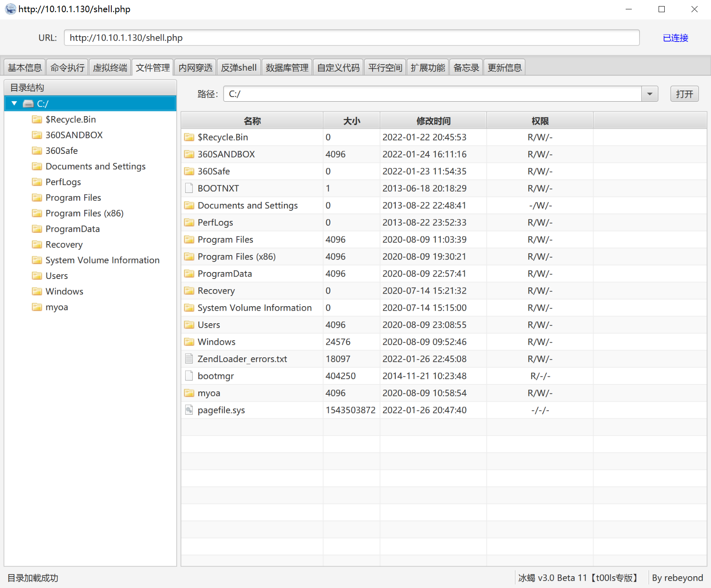The height and width of the screenshot is (588, 711).
Task: Select the ZendLoader_errors.txt file name
Action: (x=242, y=359)
